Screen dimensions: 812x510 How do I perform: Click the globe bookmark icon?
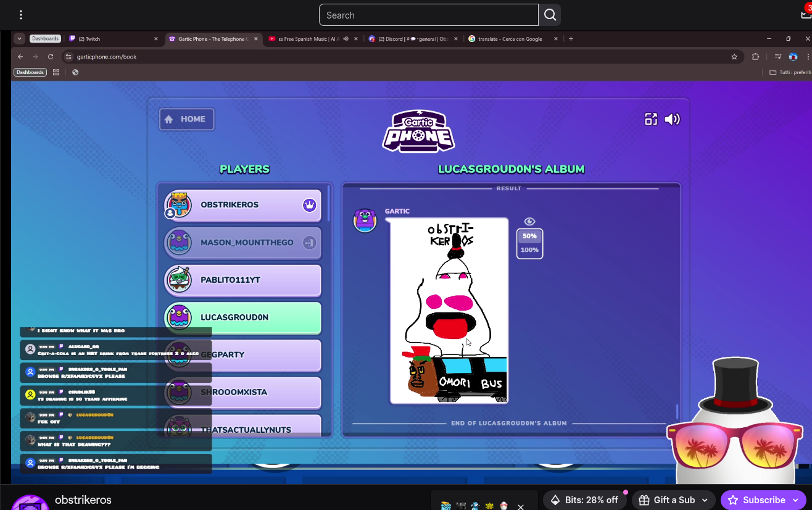75,72
